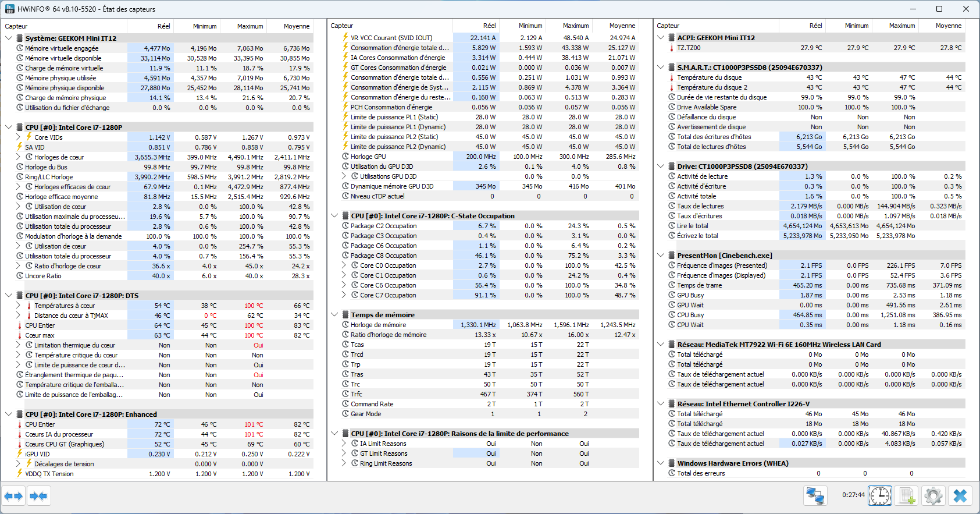Click the chip icon beside Windows Hardware Errors (WHEA)

tap(671, 463)
